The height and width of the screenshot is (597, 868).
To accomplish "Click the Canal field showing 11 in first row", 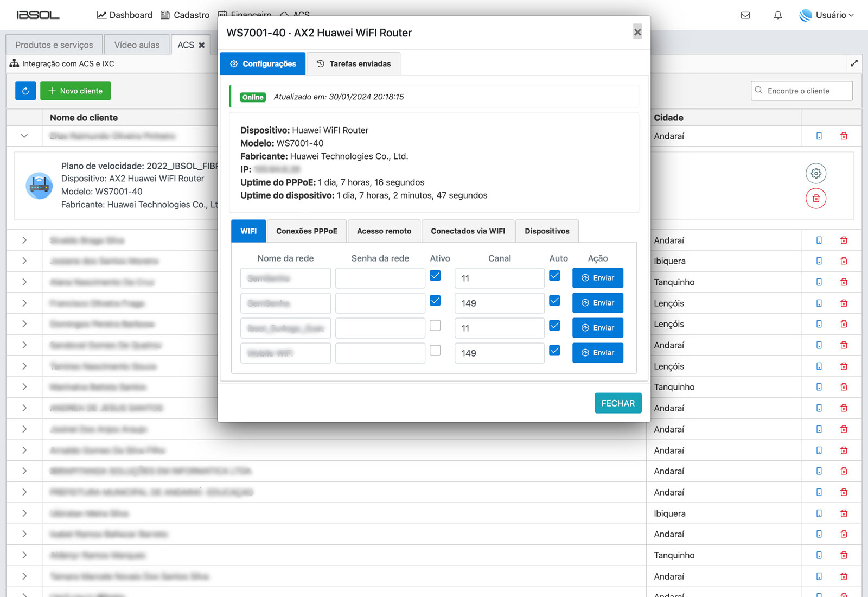I will click(499, 278).
